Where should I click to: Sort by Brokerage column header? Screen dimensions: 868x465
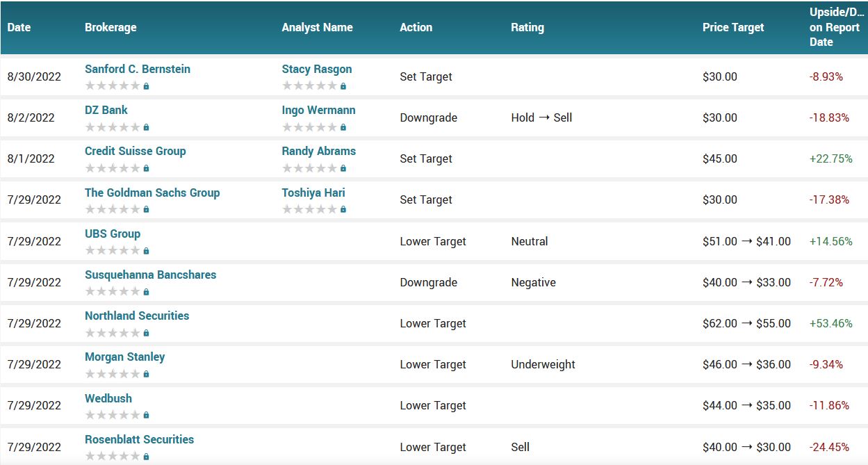110,27
